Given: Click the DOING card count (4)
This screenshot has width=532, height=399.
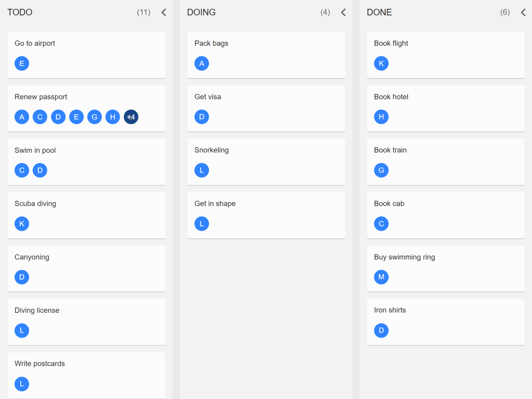Looking at the screenshot, I should pos(325,12).
